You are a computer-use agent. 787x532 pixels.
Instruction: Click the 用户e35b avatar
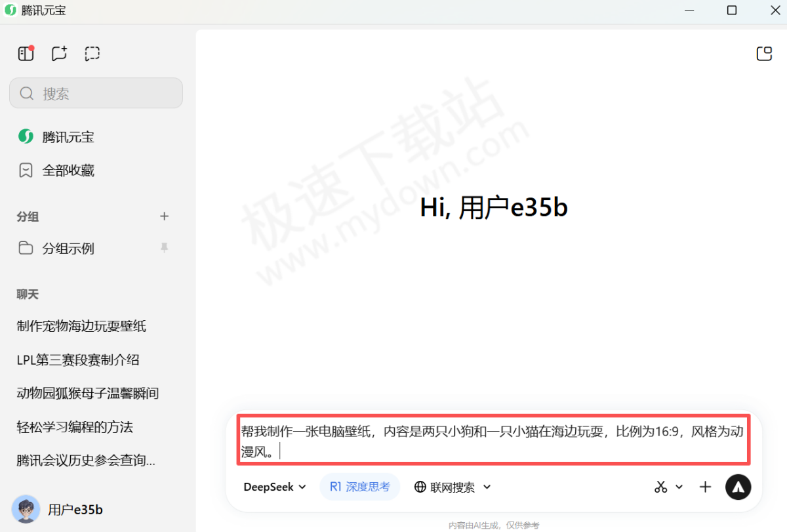(x=25, y=510)
